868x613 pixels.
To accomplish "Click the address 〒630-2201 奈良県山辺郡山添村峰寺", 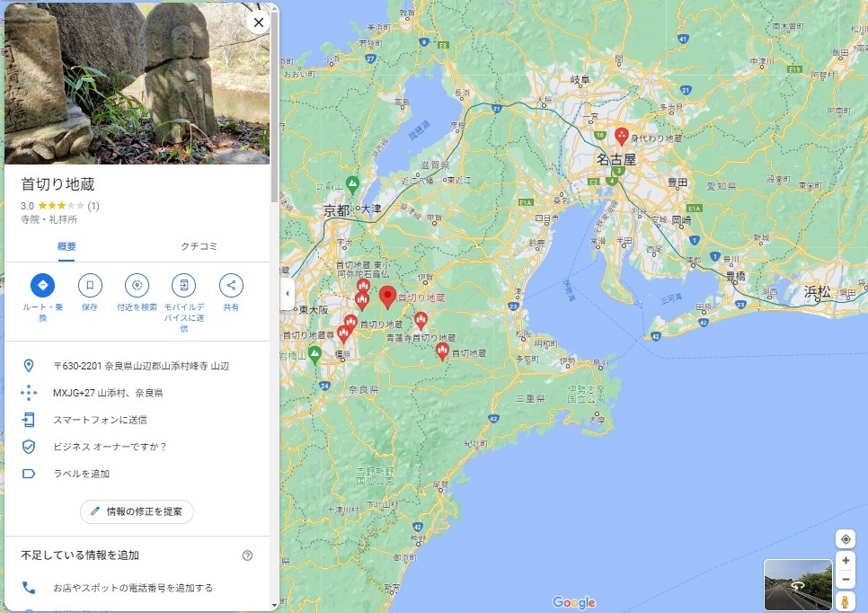I will [141, 366].
